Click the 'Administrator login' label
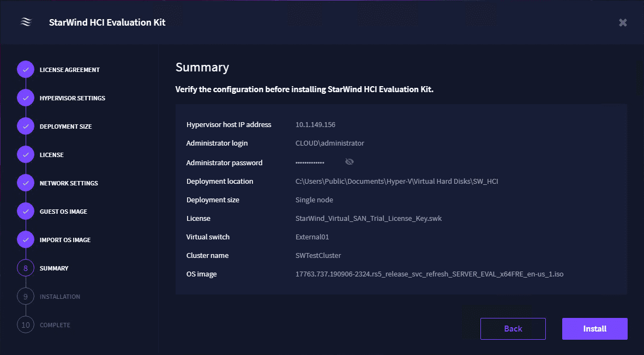This screenshot has height=355, width=644. 217,143
